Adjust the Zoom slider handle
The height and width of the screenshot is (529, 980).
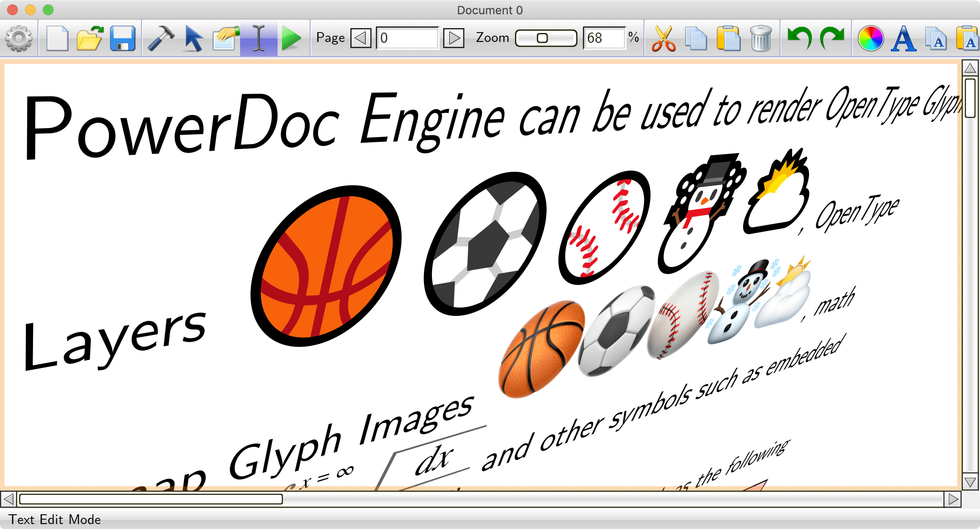tap(542, 38)
